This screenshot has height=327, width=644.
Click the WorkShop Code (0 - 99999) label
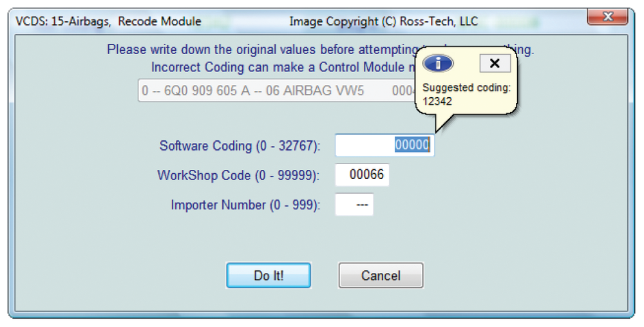point(238,175)
